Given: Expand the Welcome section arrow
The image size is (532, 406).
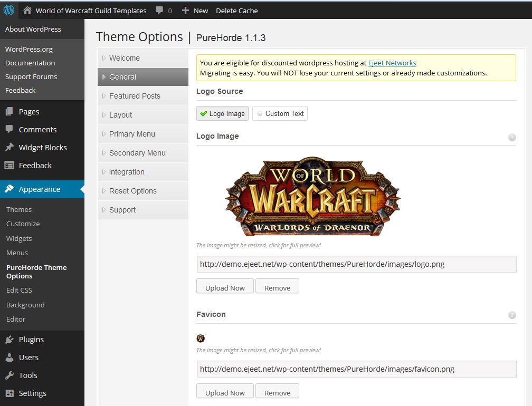Looking at the screenshot, I should (104, 58).
